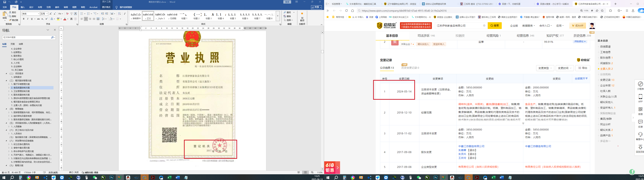Image resolution: width=644 pixels, height=180 pixels.
Task: Cut the selection using 剪切
Action: (x=12, y=12)
